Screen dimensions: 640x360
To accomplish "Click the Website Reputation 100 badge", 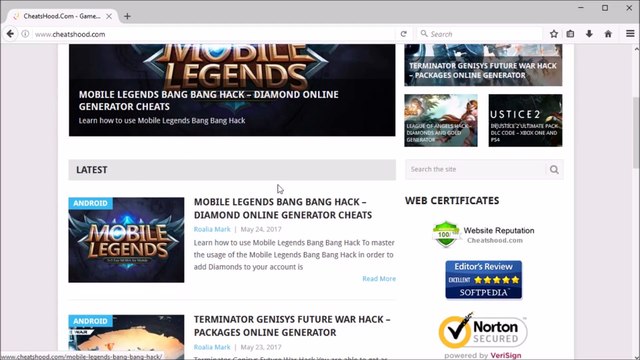I will pos(483,234).
